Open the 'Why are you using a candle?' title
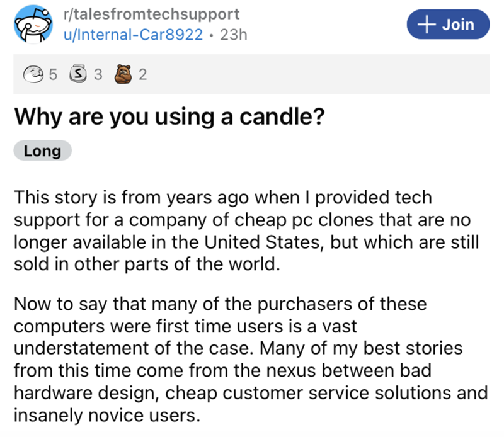The height and width of the screenshot is (437, 504). [x=168, y=116]
